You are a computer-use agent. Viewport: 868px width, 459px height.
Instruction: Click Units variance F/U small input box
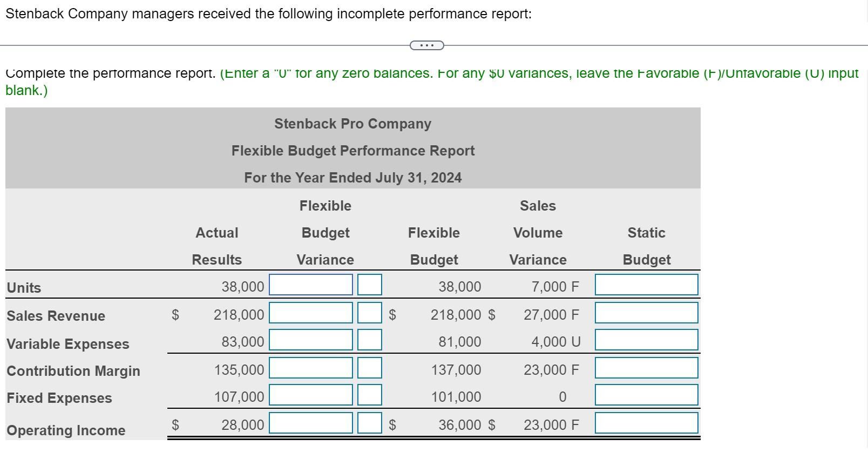(x=370, y=285)
